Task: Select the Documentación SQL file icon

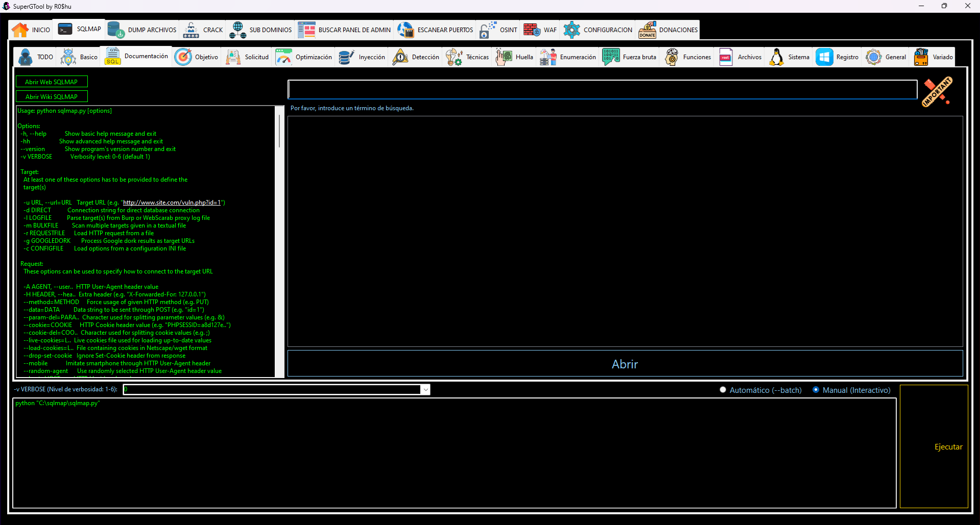Action: (x=112, y=56)
